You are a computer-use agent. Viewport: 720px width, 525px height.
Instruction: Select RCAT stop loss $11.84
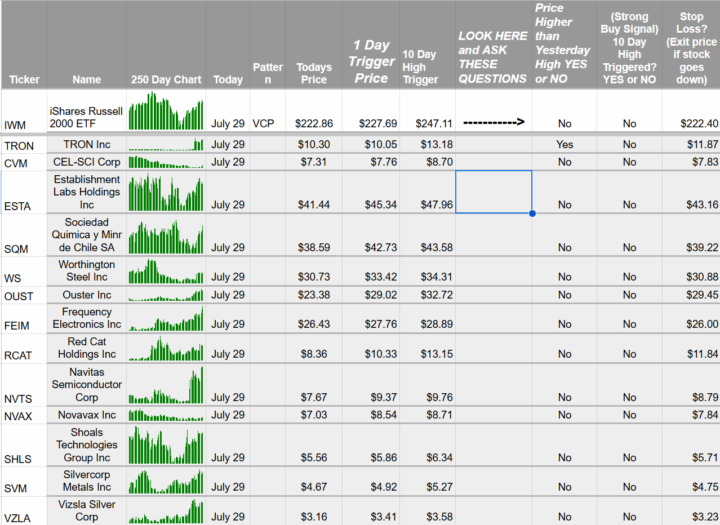703,354
